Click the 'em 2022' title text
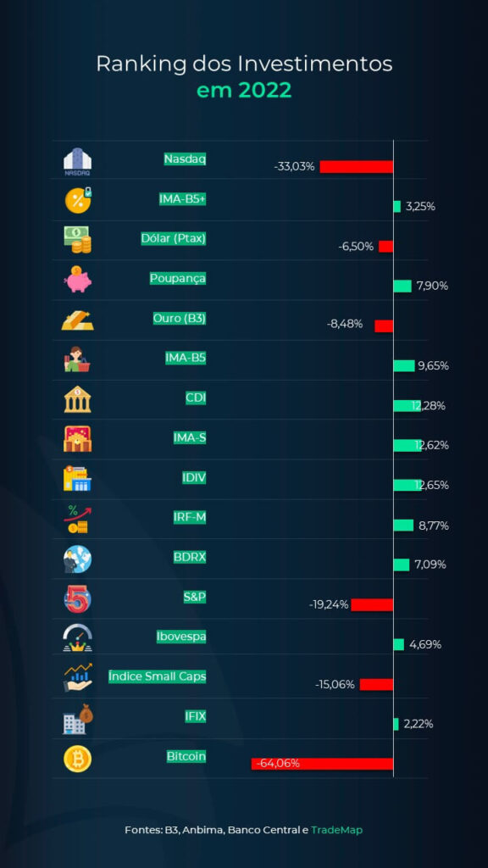Image resolution: width=488 pixels, height=868 pixels. coord(244,90)
